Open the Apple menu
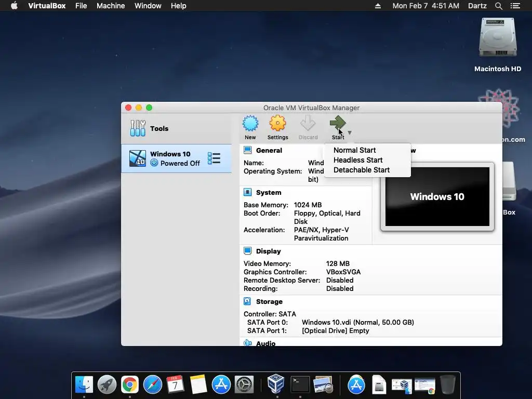Viewport: 532px width, 399px height. click(14, 6)
